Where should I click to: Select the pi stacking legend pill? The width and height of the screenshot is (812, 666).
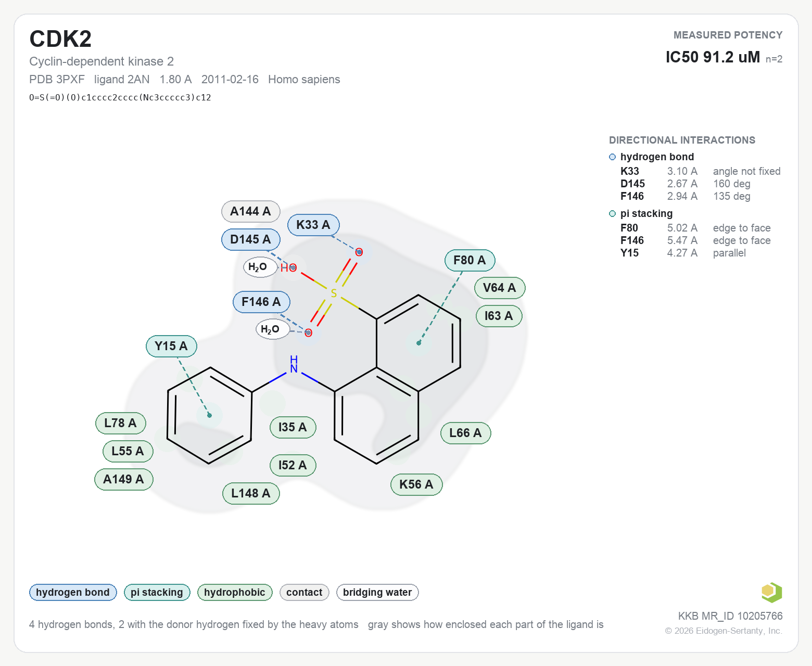coord(157,592)
